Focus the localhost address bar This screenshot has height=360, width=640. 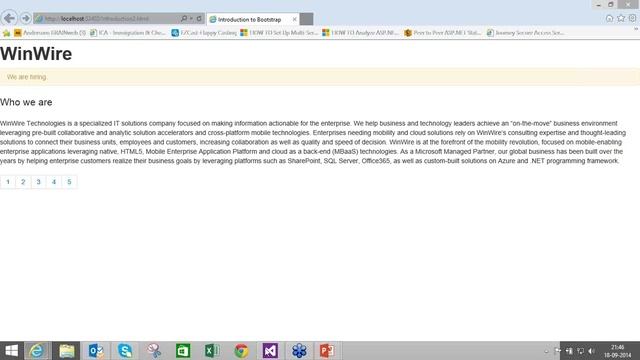(106, 18)
